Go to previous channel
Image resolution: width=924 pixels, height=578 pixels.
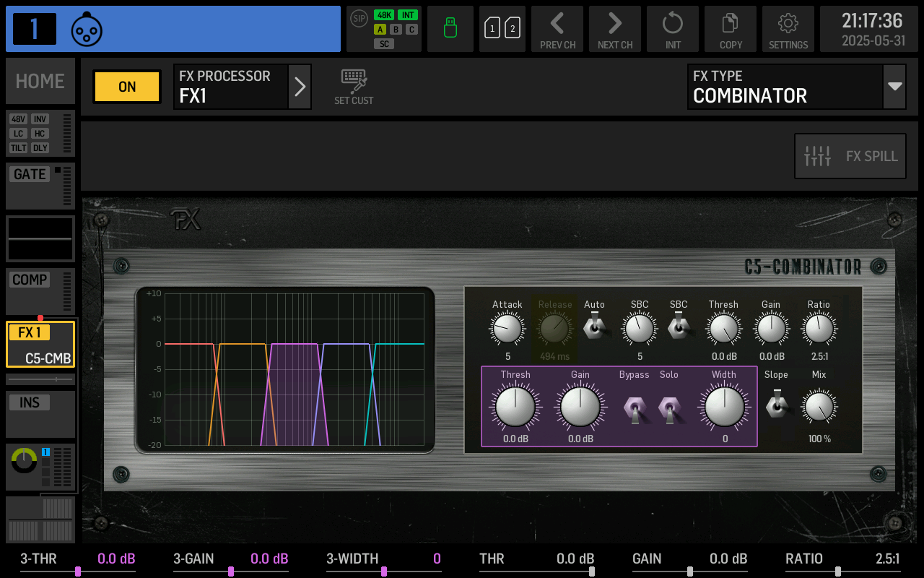[x=557, y=29]
